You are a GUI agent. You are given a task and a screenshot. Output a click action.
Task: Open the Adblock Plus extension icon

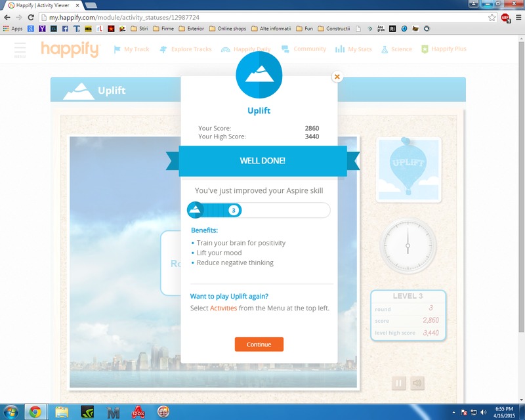pos(505,18)
